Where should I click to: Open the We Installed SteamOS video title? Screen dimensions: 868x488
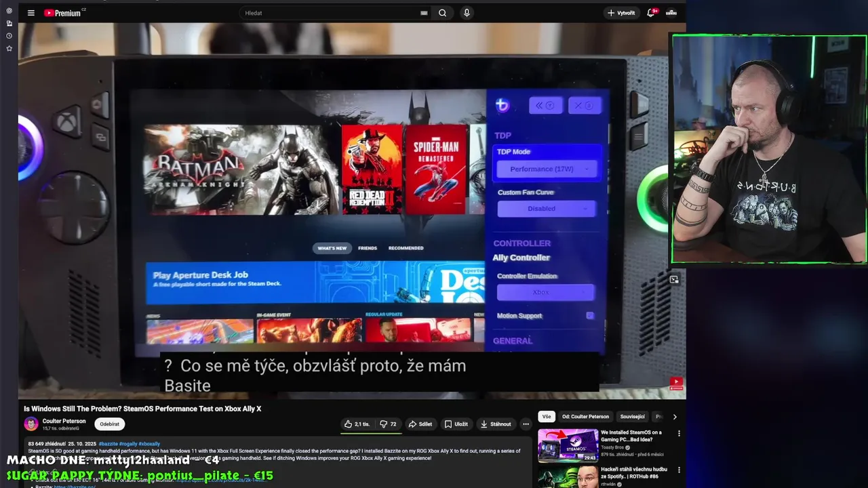coord(631,436)
